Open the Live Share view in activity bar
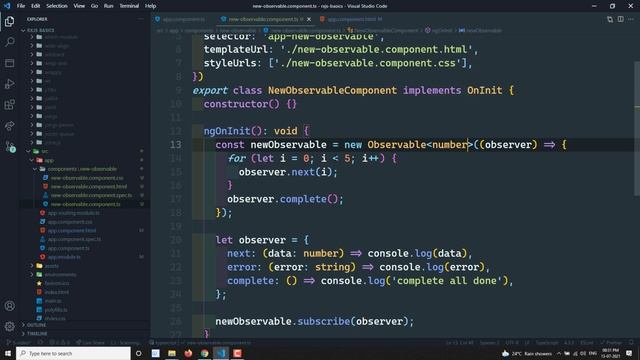 tap(9, 126)
